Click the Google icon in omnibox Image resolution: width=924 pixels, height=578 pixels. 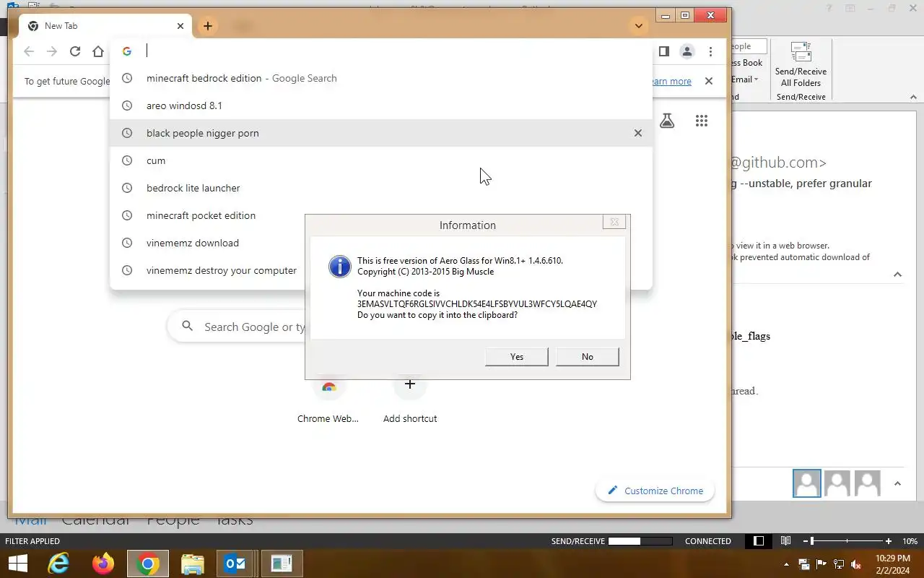(x=127, y=51)
